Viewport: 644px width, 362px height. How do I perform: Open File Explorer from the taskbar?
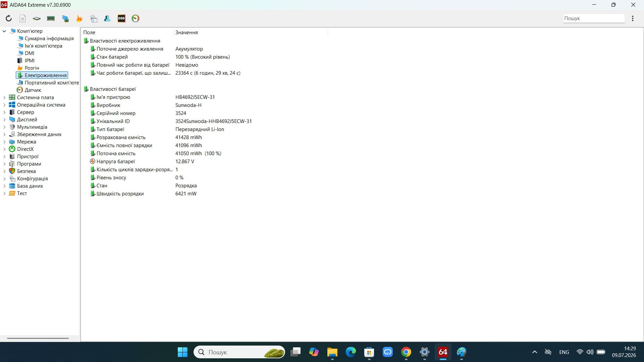[332, 352]
